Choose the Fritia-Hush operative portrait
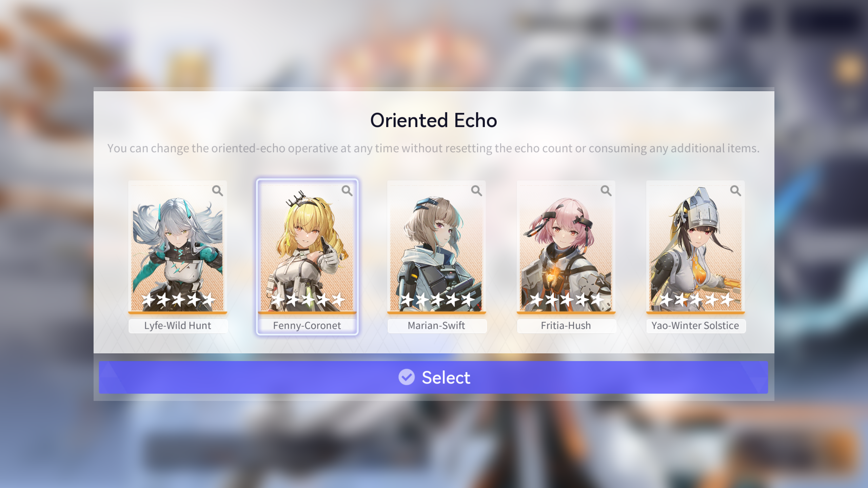The height and width of the screenshot is (488, 868). click(566, 247)
